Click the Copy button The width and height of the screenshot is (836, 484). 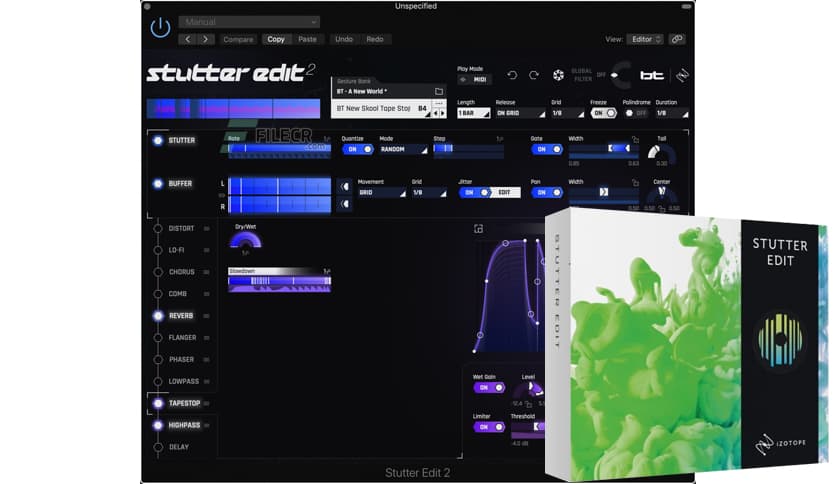tap(276, 39)
